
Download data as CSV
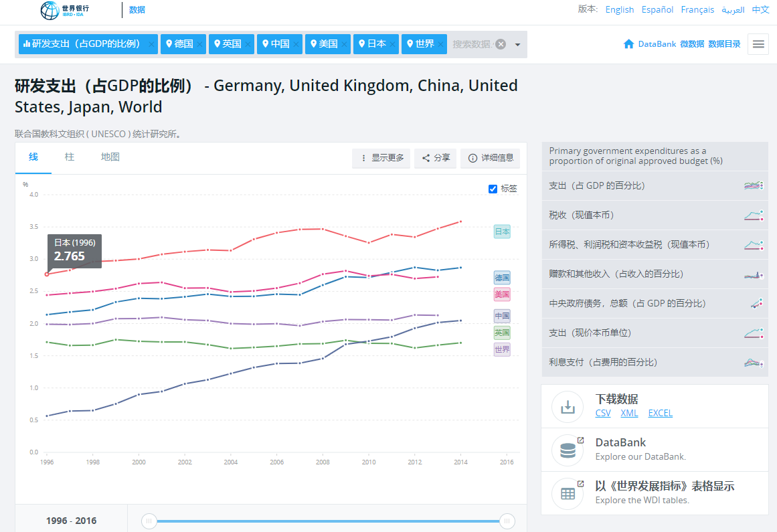[603, 413]
